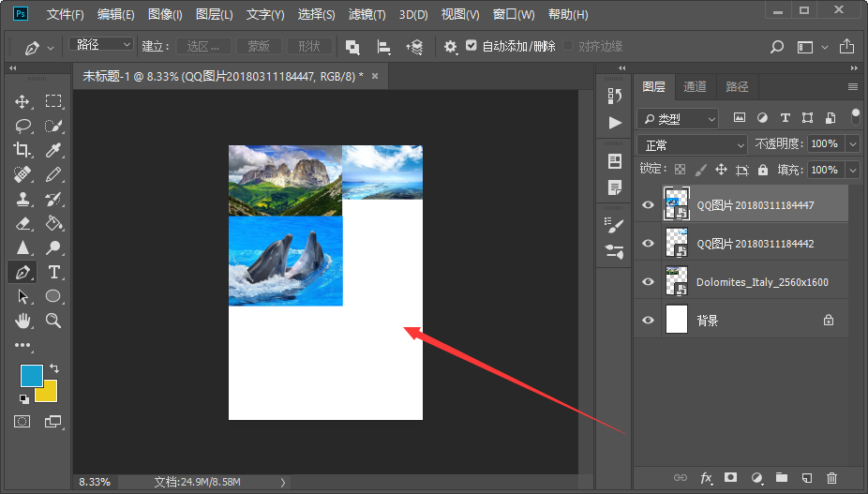The width and height of the screenshot is (868, 494).
Task: Select the Move tool
Action: 22,101
